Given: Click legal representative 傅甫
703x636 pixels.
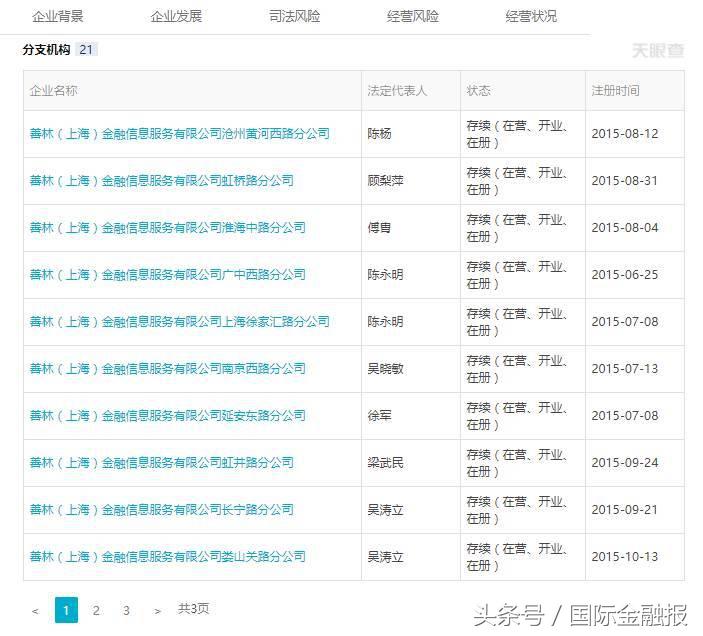Looking at the screenshot, I should tap(379, 228).
